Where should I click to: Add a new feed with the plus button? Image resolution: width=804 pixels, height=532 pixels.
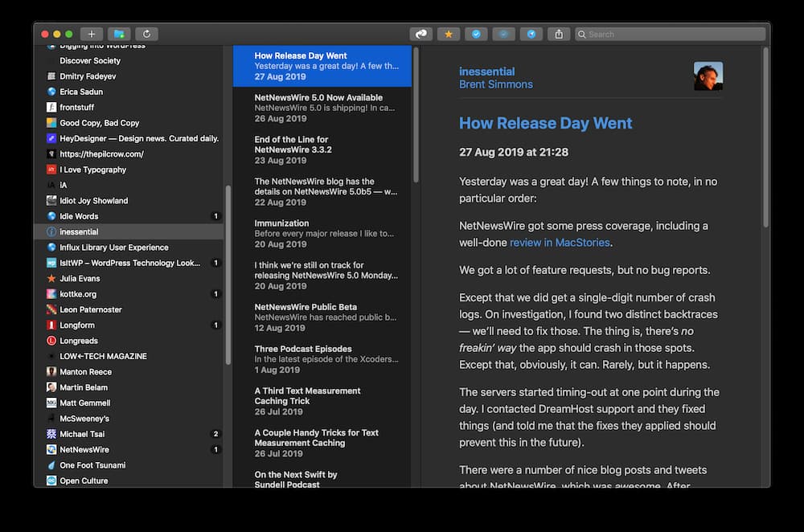[x=92, y=34]
